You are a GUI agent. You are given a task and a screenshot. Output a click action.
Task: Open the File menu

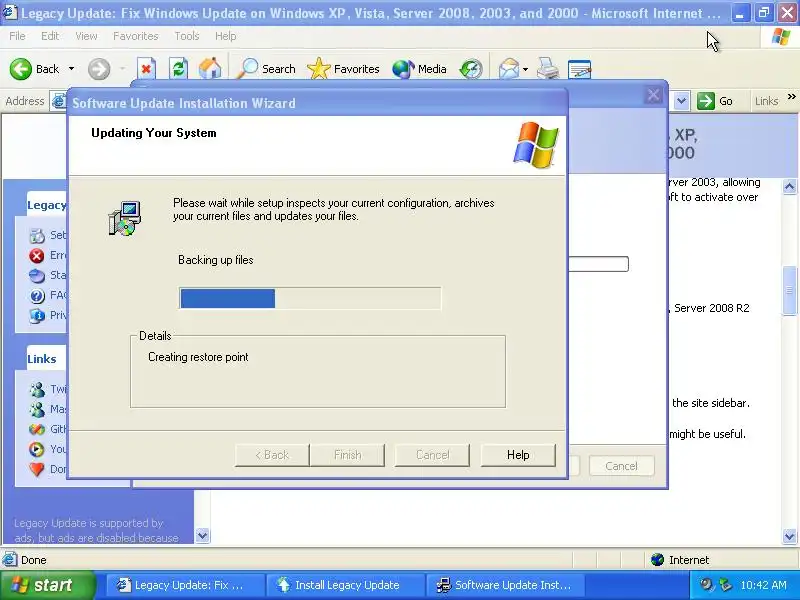(17, 36)
